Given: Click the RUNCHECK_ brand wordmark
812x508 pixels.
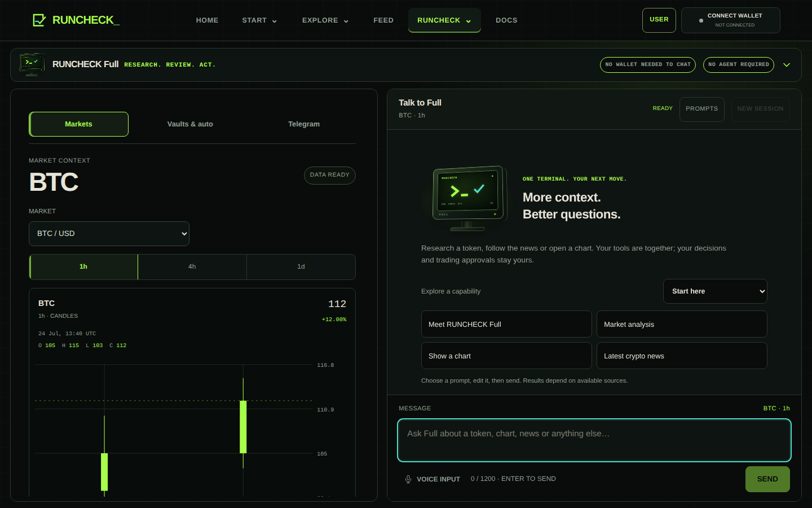Looking at the screenshot, I should (86, 20).
